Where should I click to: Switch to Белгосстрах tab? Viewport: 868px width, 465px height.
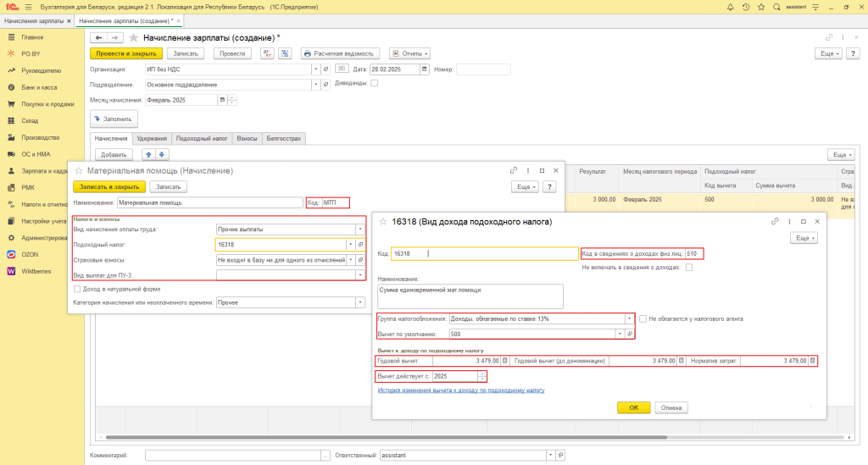coord(283,138)
